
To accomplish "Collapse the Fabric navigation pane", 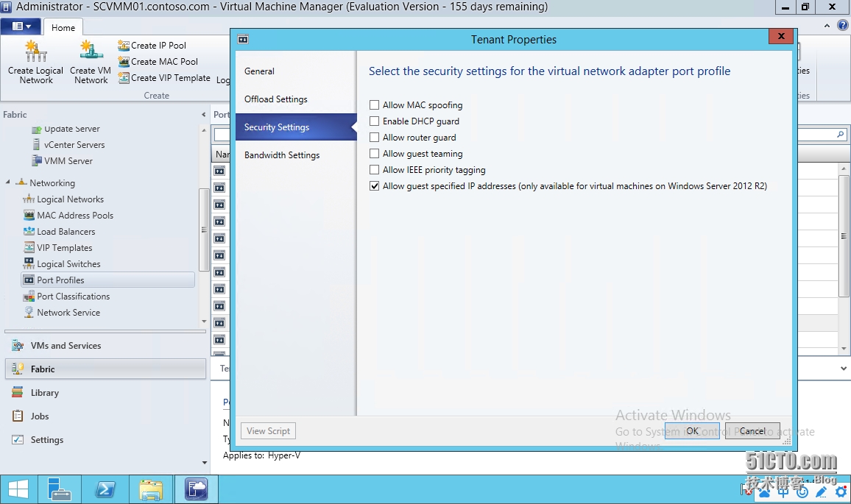I will (203, 115).
